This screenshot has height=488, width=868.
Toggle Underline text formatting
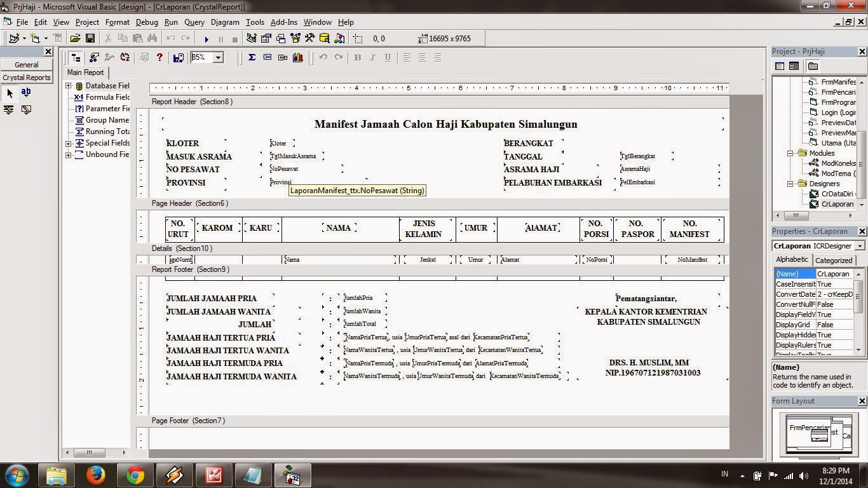[388, 57]
